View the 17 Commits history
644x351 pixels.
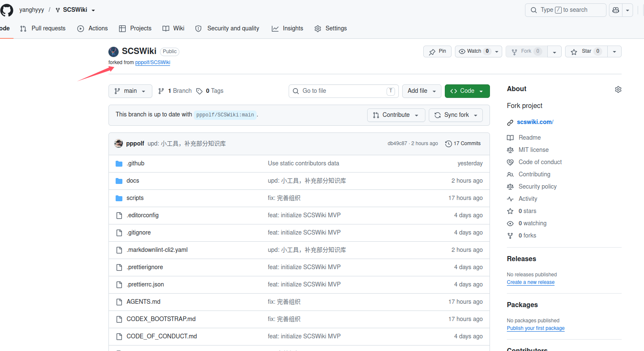[463, 144]
